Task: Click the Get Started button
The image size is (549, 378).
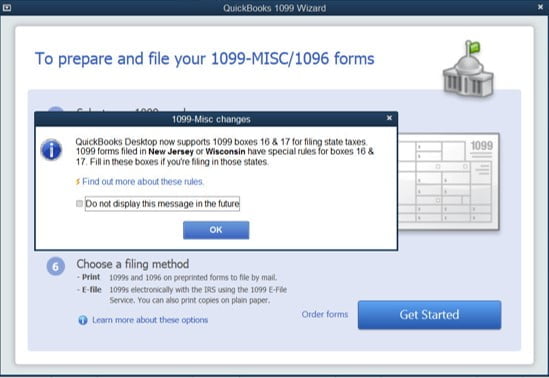Action: click(x=429, y=315)
